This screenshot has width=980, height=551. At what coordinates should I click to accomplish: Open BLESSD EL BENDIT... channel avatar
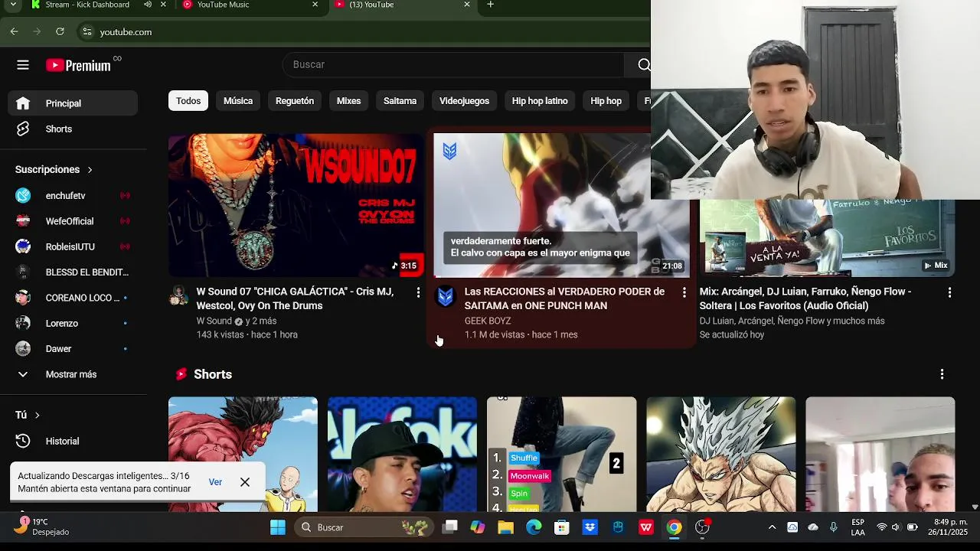click(x=23, y=272)
